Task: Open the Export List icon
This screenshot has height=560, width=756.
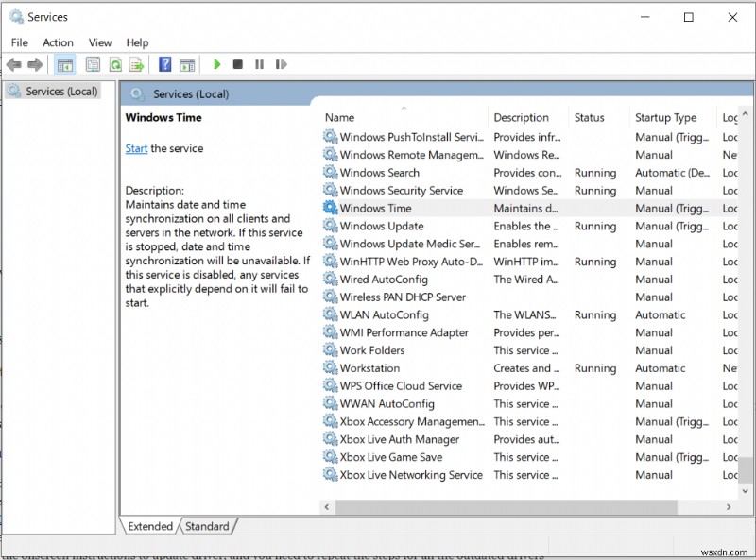Action: pyautogui.click(x=137, y=64)
